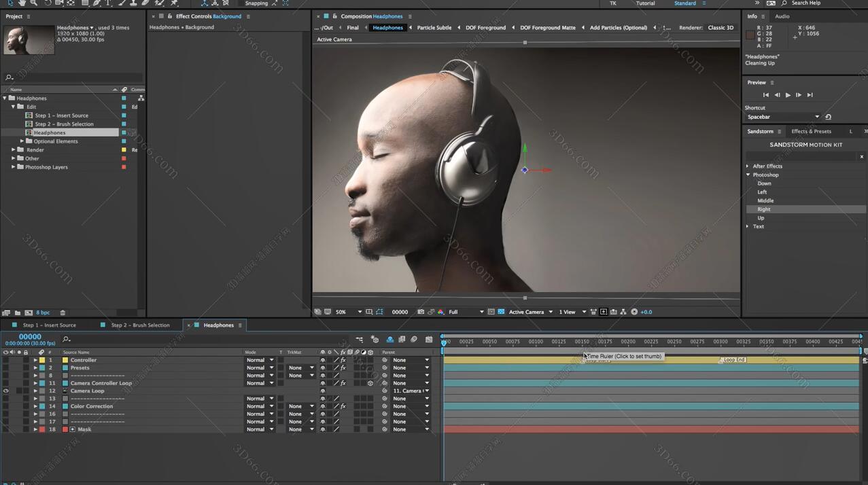Select the Hand tool in the toolbar
868x485 pixels.
(x=22, y=3)
